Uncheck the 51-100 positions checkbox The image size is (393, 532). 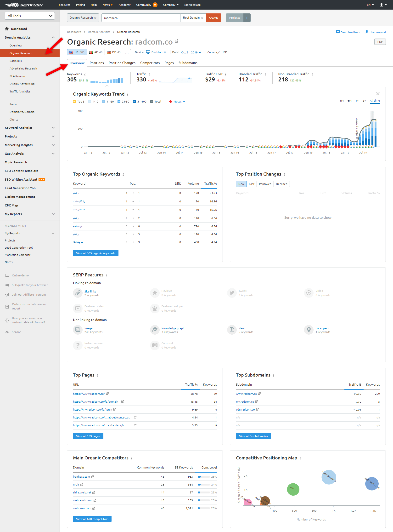point(135,102)
